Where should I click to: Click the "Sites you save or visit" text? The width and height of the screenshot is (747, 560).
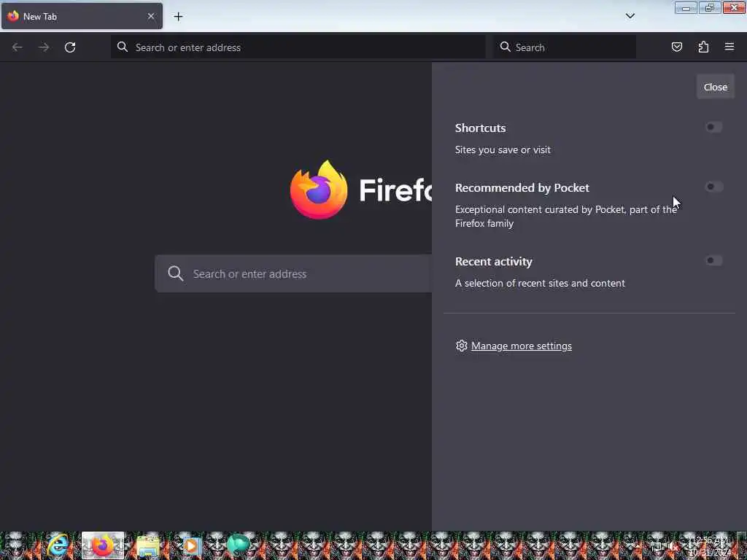[x=503, y=149]
